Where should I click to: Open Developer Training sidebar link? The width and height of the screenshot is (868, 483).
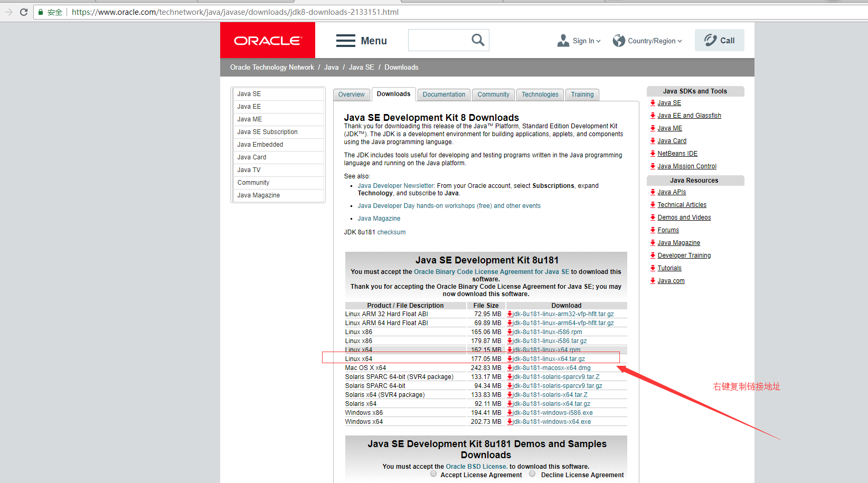tap(684, 255)
